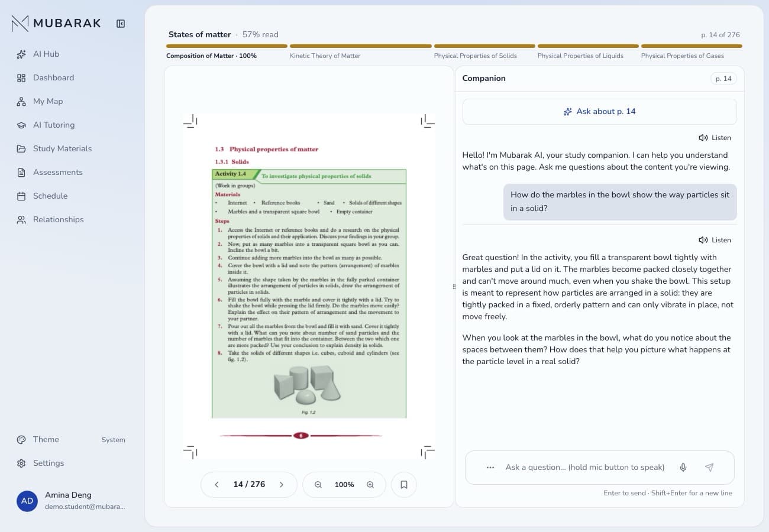This screenshot has height=532, width=769.
Task: Click the Ask a question input field
Action: [585, 468]
